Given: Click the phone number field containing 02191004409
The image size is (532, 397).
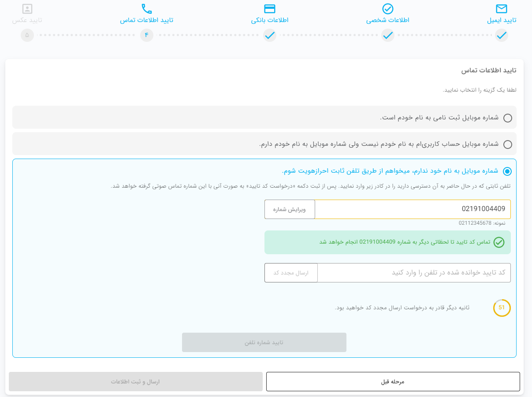Looking at the screenshot, I should click(413, 209).
